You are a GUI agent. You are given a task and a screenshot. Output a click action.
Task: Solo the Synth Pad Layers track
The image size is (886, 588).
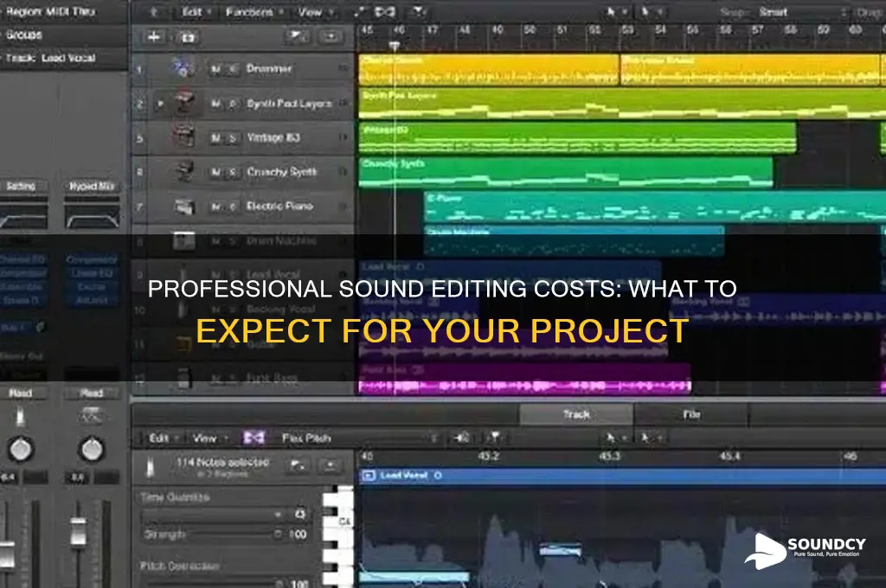point(233,104)
